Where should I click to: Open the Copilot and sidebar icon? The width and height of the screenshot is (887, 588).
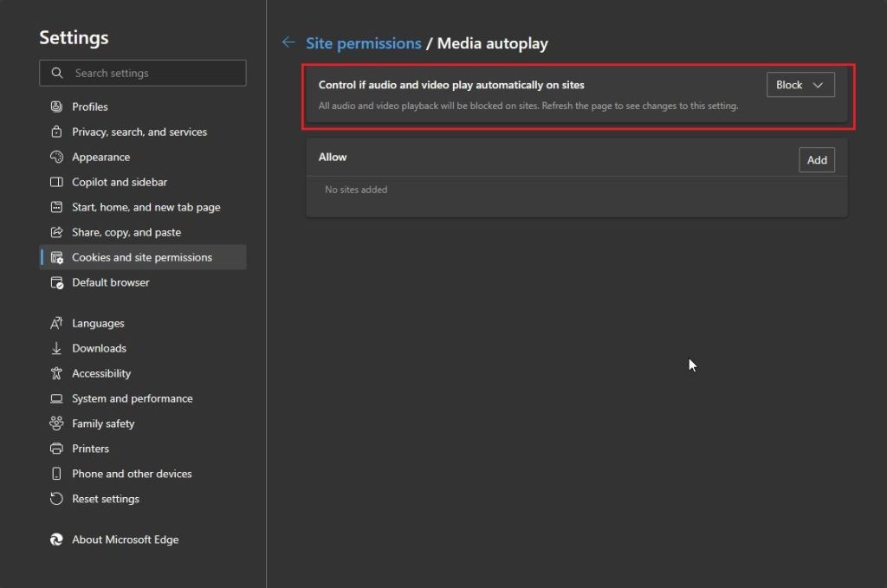pos(55,181)
